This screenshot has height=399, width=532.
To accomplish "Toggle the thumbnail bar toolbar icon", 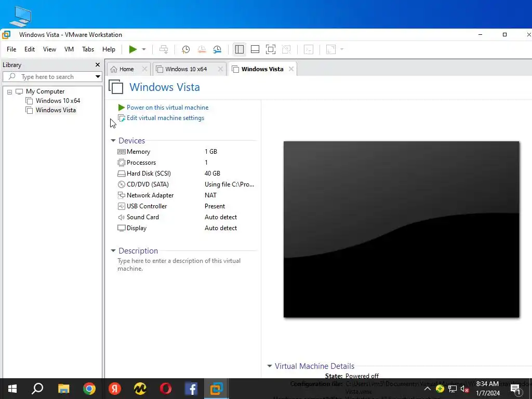I will (x=255, y=49).
